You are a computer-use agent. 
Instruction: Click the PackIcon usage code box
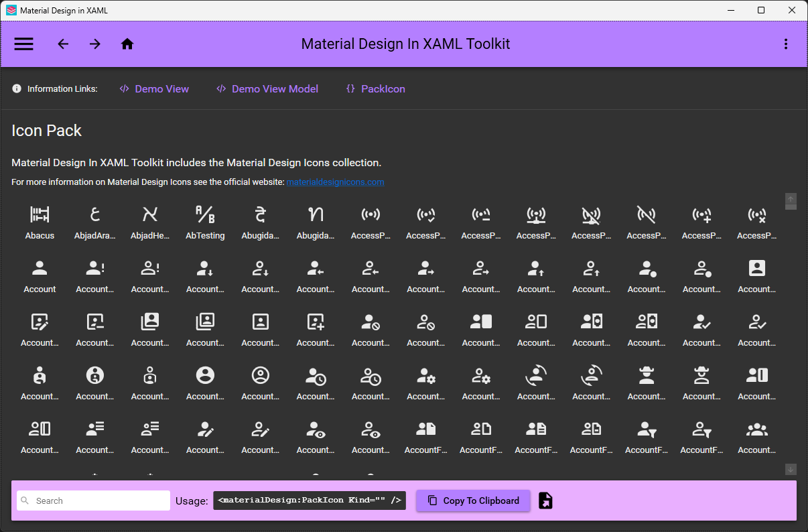(x=310, y=501)
